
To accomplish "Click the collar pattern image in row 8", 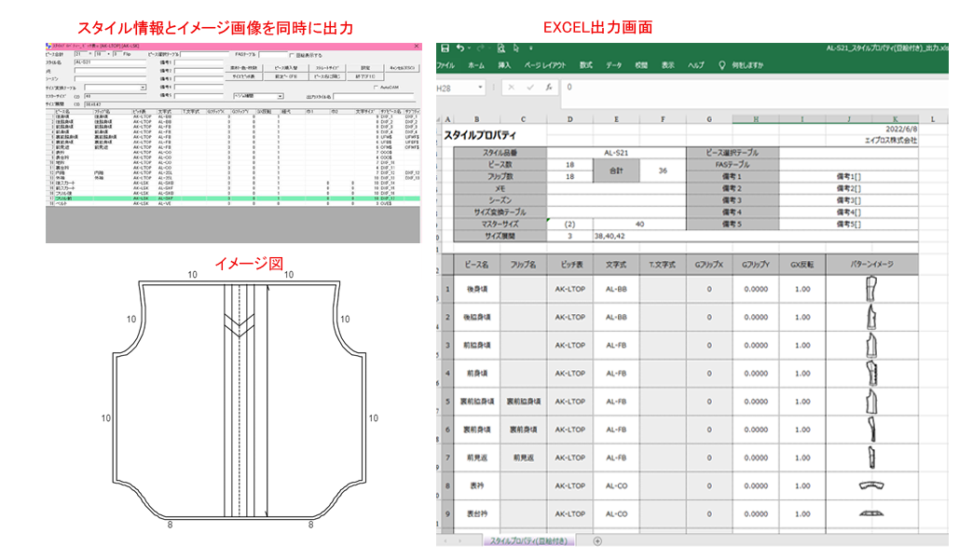I will click(871, 486).
